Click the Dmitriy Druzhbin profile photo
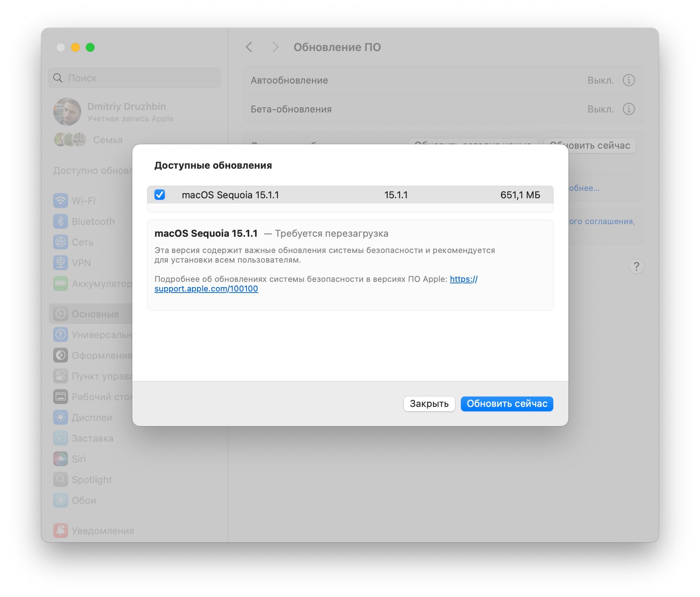Viewport: 700px width, 597px height. pos(67,112)
